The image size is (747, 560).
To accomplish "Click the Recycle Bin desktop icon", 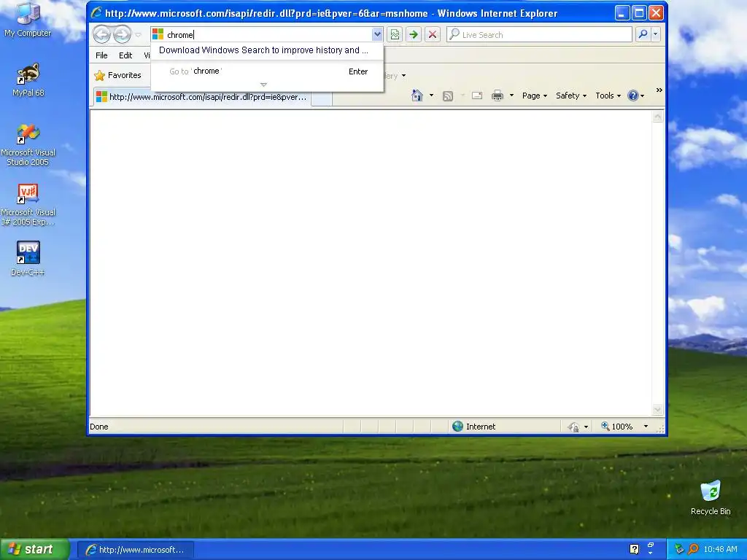I will pyautogui.click(x=711, y=498).
